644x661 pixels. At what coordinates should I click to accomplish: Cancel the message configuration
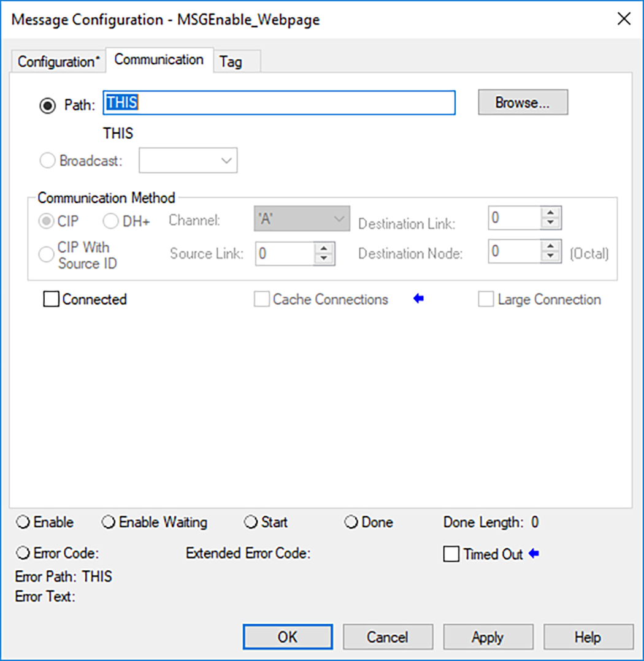pyautogui.click(x=387, y=636)
